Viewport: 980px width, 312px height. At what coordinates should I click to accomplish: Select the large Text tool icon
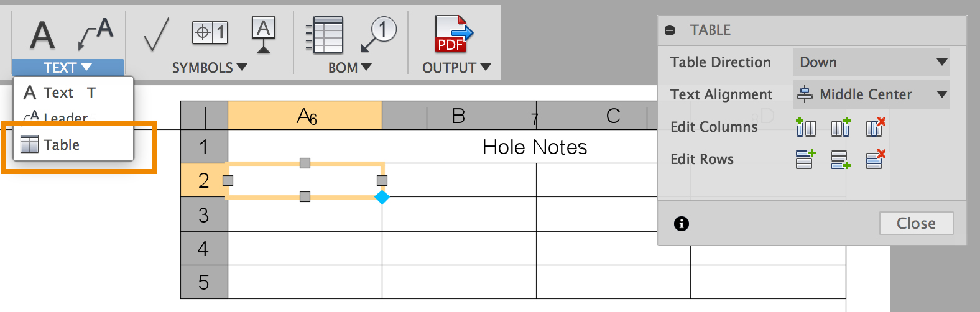[42, 35]
